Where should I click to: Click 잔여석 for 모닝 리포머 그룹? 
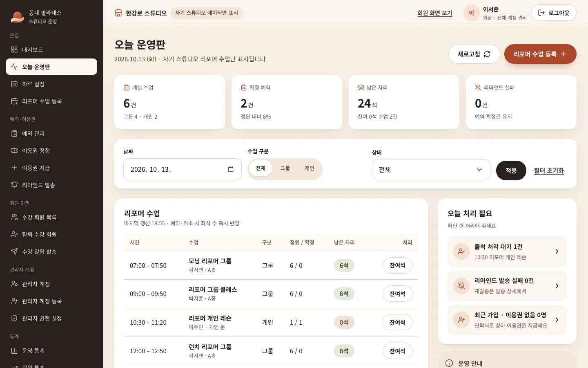[397, 265]
